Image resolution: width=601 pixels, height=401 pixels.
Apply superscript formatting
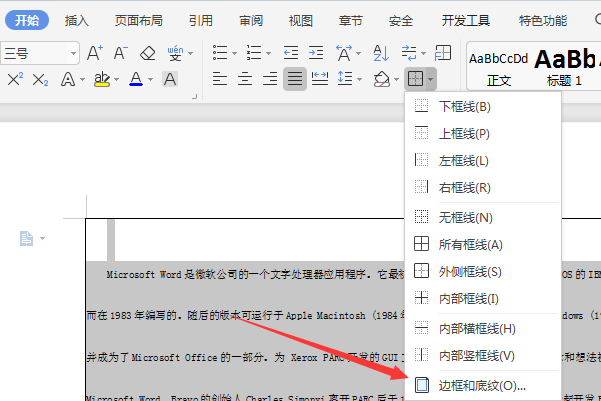(x=15, y=79)
